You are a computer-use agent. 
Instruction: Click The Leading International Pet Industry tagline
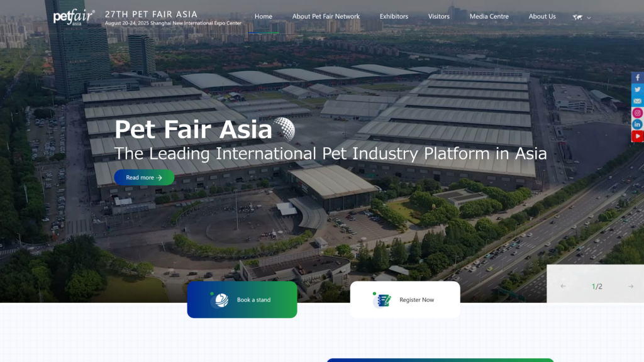(x=330, y=153)
